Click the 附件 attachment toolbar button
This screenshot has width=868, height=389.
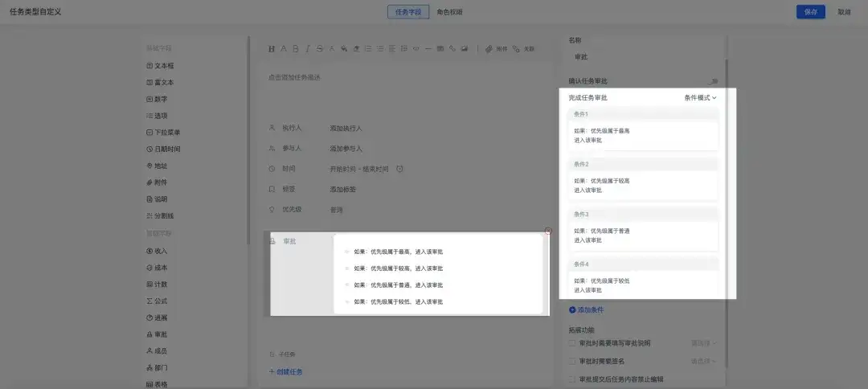pyautogui.click(x=497, y=49)
